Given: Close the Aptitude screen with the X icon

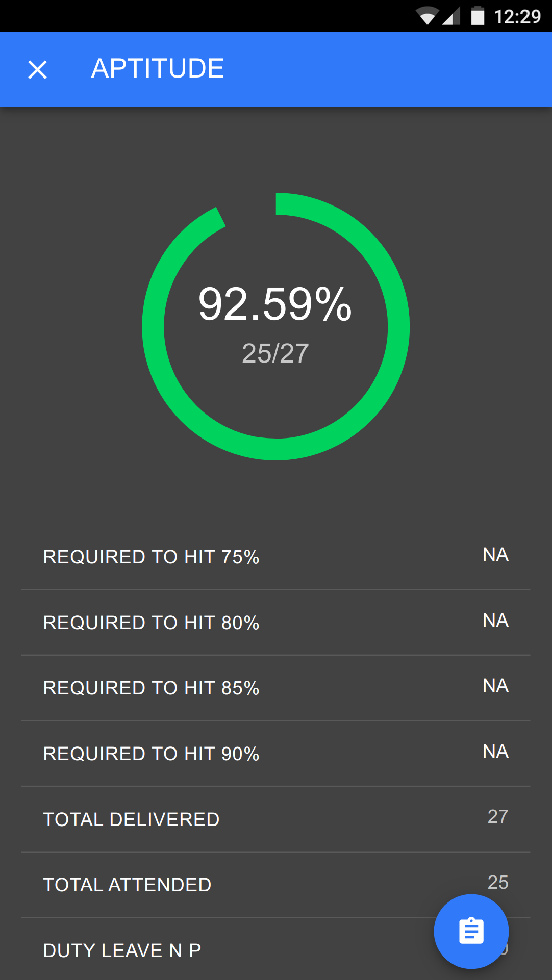Looking at the screenshot, I should tap(37, 69).
